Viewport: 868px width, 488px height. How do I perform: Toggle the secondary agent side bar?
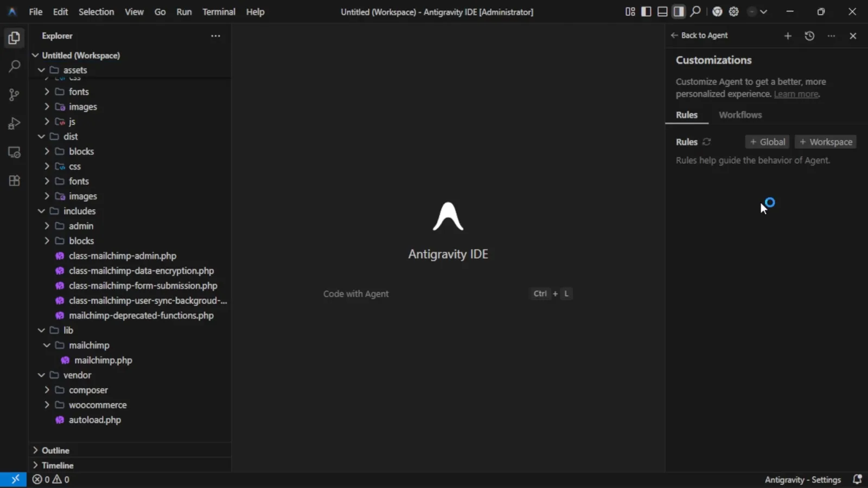pyautogui.click(x=679, y=11)
